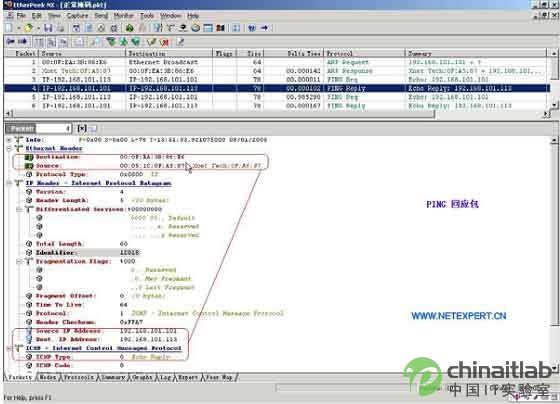Switch to the Expert tab

coord(188,377)
